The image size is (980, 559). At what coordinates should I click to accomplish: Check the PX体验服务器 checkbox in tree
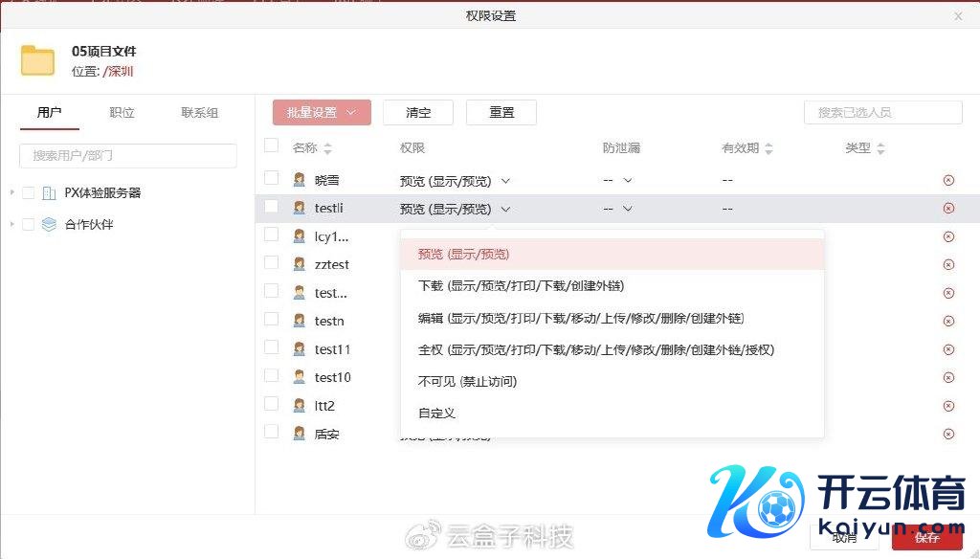click(28, 192)
